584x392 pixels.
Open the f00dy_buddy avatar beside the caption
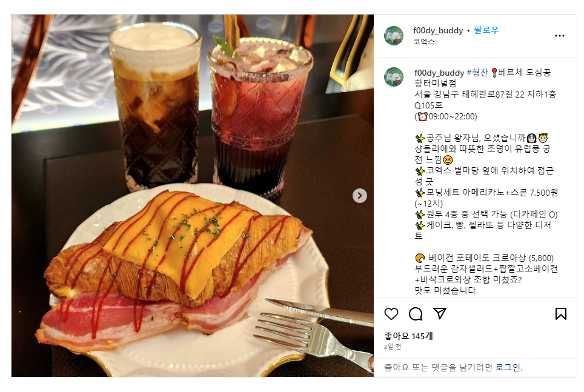[394, 77]
